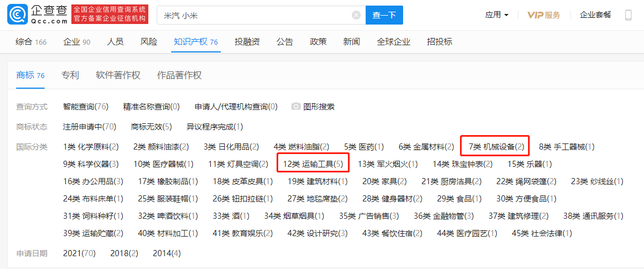Filter by 4类 燃料油脂(2)
Image resolution: width=644 pixels, height=269 pixels.
coord(302,146)
